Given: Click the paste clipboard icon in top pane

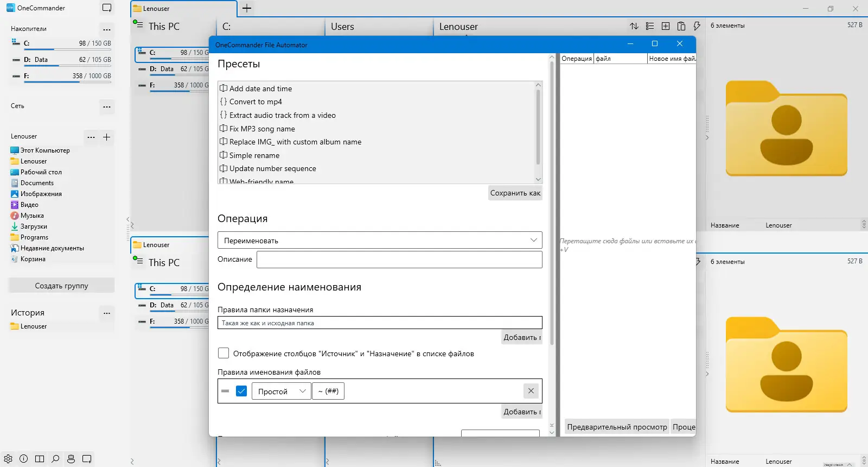Looking at the screenshot, I should click(x=681, y=26).
